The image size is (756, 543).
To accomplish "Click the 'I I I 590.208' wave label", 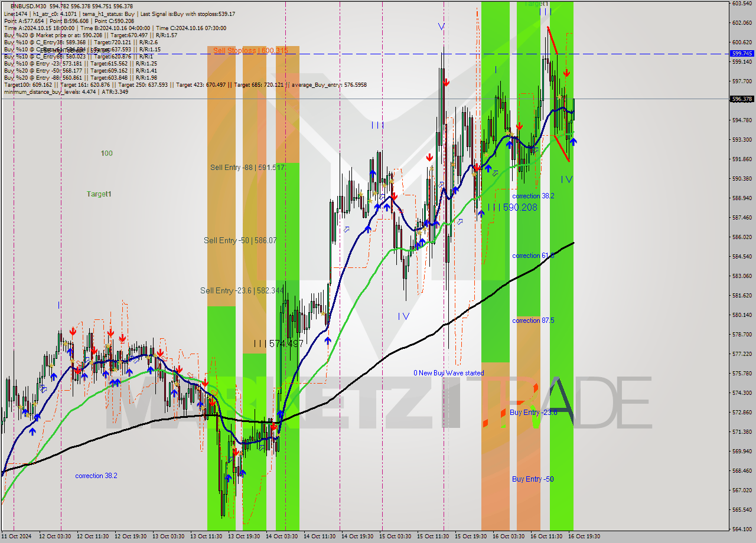I will pyautogui.click(x=513, y=208).
